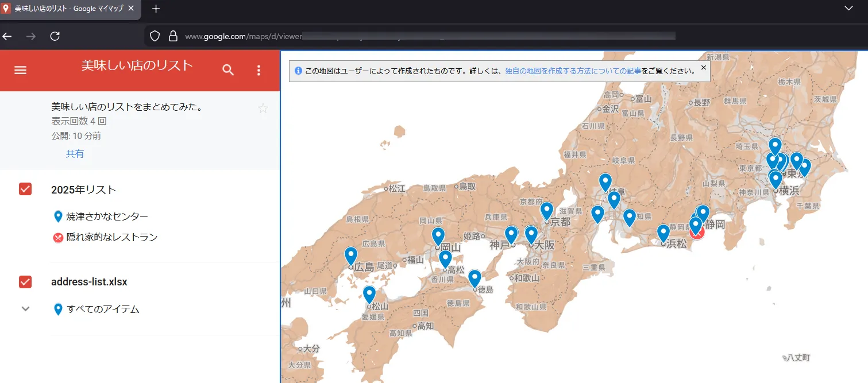Click the blue info icon in notice
Screen dimensions: 868x383
click(x=298, y=71)
